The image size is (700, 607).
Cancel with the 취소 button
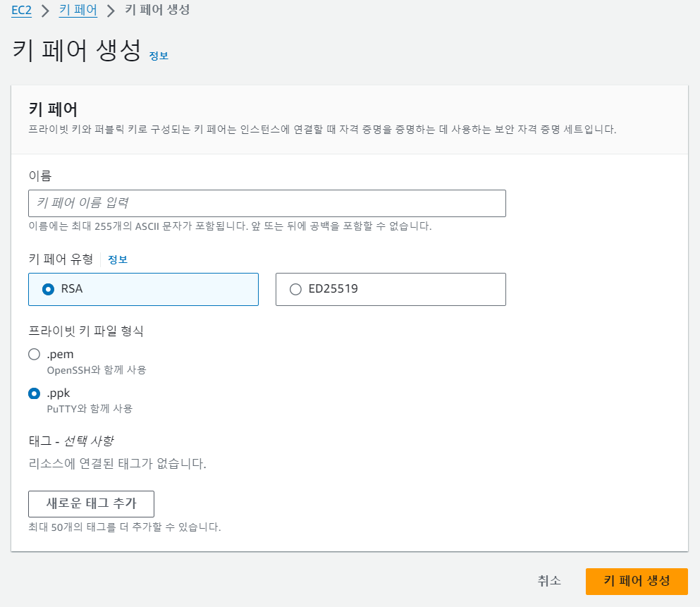coord(549,581)
